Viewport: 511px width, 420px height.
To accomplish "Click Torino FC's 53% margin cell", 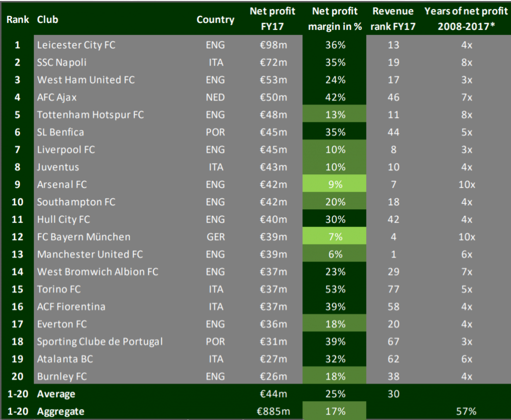I will coord(335,289).
